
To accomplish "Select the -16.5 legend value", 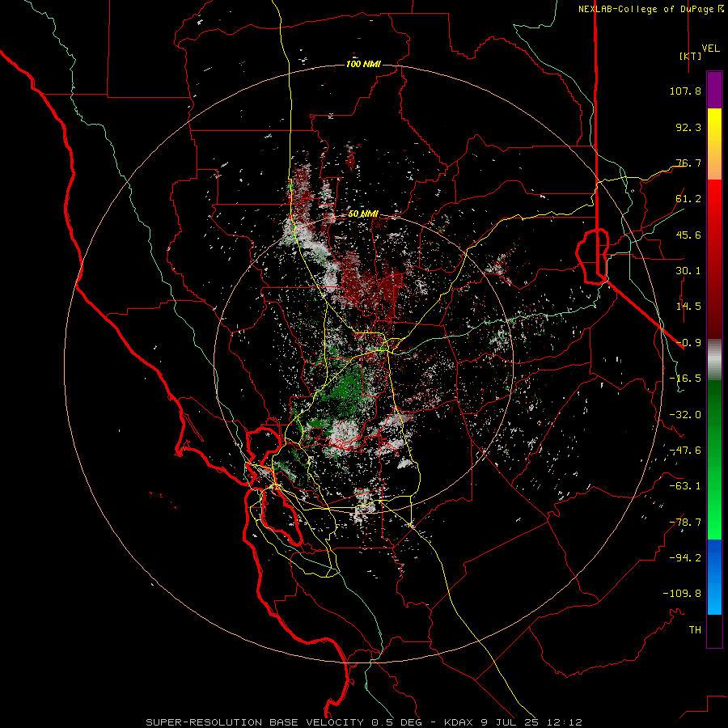I will [685, 379].
